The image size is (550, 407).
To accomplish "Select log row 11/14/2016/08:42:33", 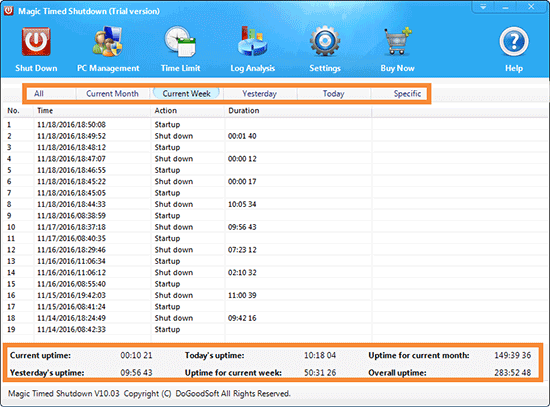I will [x=275, y=329].
